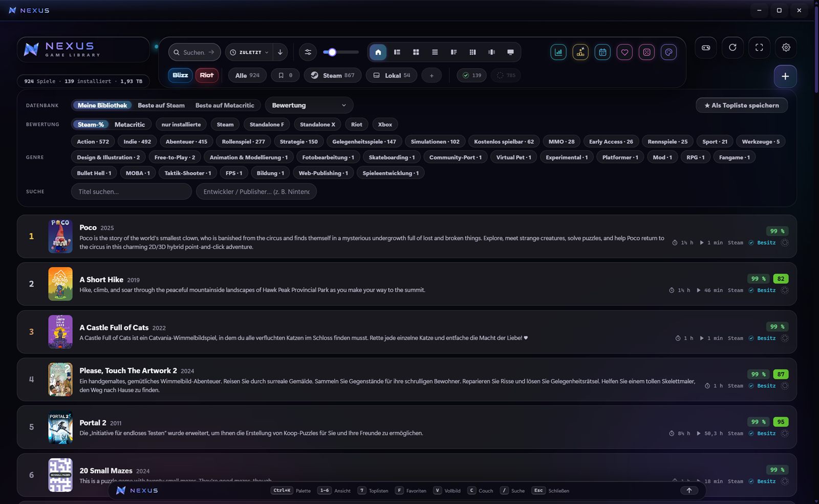The height and width of the screenshot is (504, 819).
Task: Select the 'Beste auf Steam' tab
Action: (x=161, y=105)
